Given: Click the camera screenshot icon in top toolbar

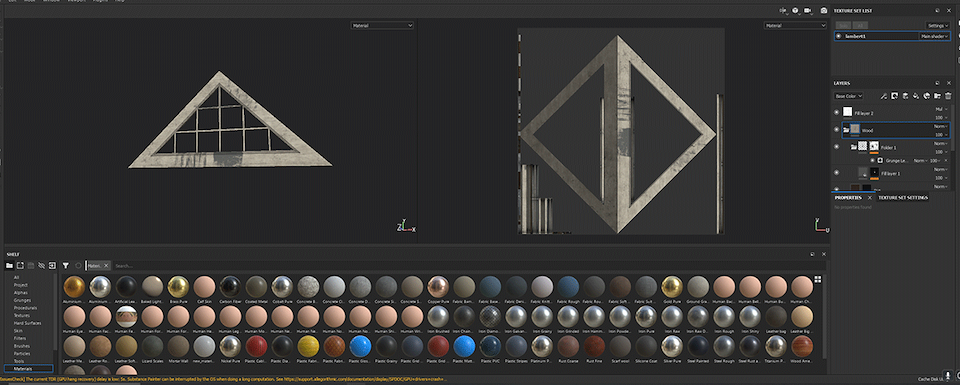Looking at the screenshot, I should click(824, 10).
